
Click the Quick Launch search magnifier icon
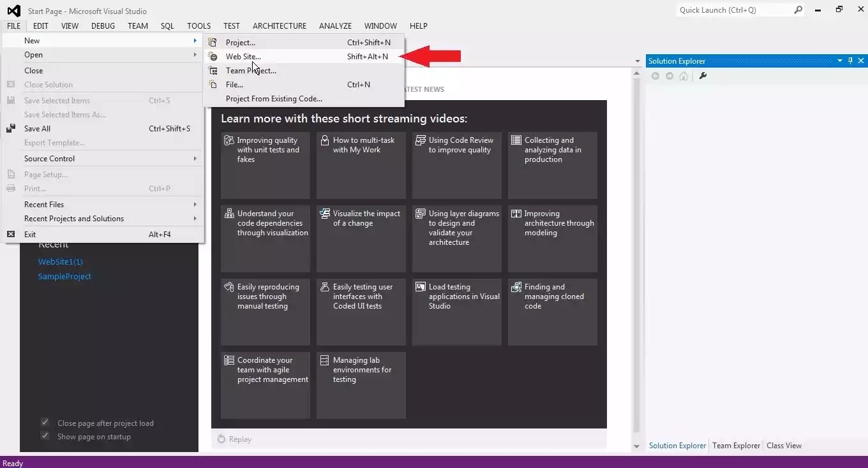pyautogui.click(x=798, y=10)
